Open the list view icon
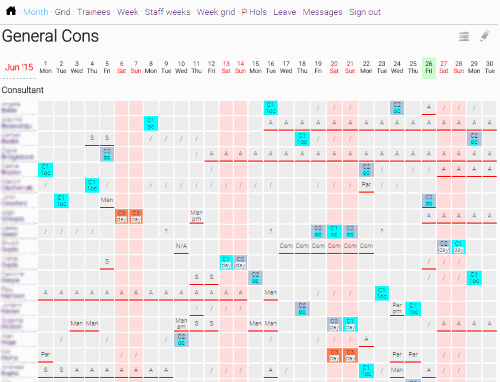This screenshot has width=500, height=382. (464, 36)
